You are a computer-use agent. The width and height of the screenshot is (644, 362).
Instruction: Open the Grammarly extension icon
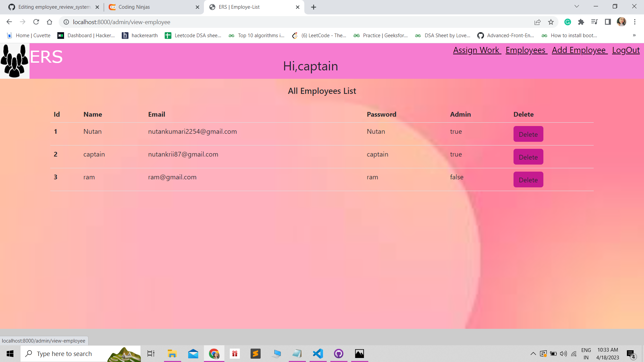[x=568, y=22]
